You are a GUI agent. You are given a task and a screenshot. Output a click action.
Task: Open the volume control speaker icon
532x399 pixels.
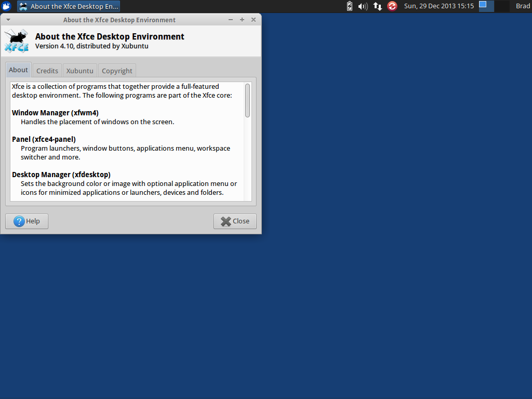(x=363, y=6)
